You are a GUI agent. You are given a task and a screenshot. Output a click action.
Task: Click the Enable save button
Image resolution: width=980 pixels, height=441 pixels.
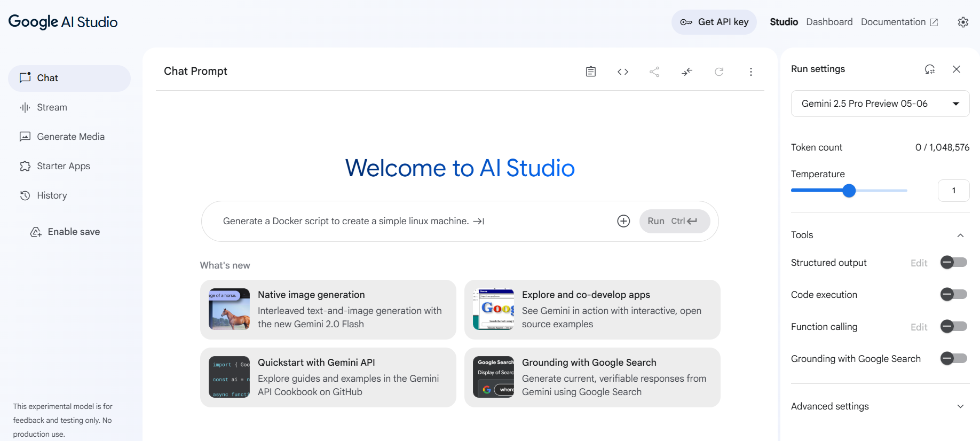(65, 232)
